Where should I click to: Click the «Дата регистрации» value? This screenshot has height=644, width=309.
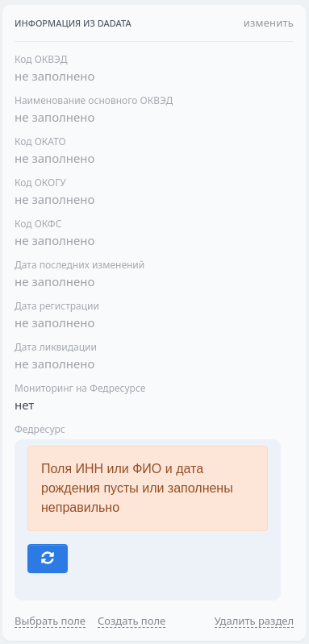(55, 323)
